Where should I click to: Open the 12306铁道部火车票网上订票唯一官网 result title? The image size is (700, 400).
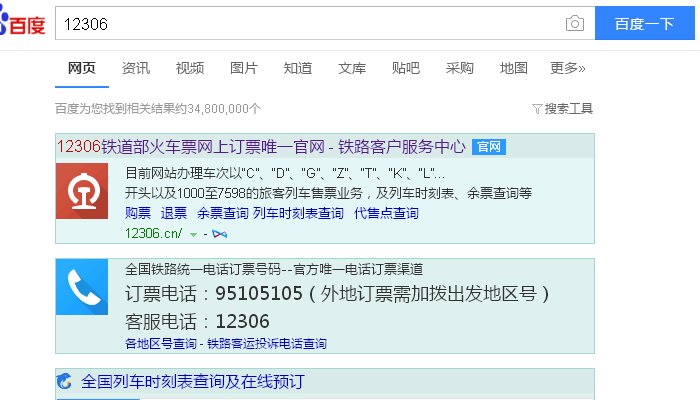click(x=261, y=146)
